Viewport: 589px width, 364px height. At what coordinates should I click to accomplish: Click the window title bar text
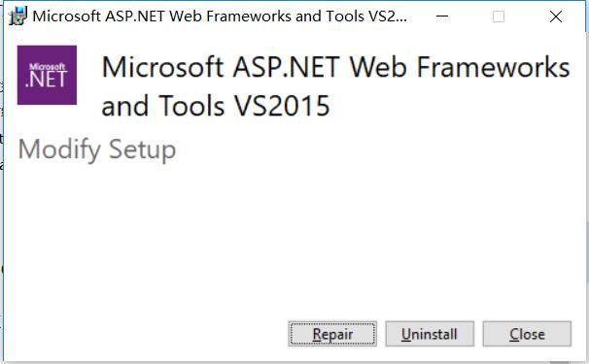click(x=220, y=17)
